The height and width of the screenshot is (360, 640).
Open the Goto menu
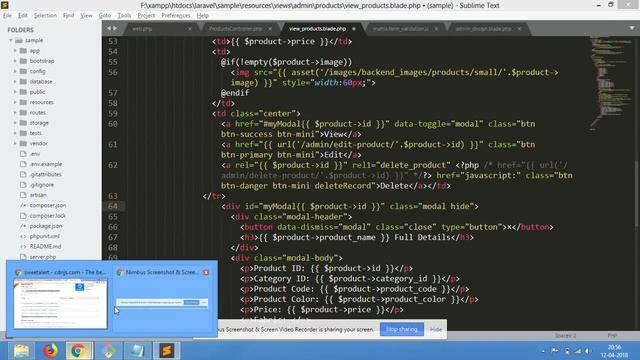click(105, 16)
